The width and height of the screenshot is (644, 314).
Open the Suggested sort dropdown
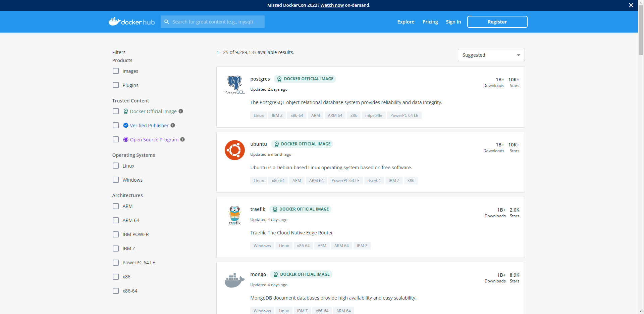[x=491, y=55]
